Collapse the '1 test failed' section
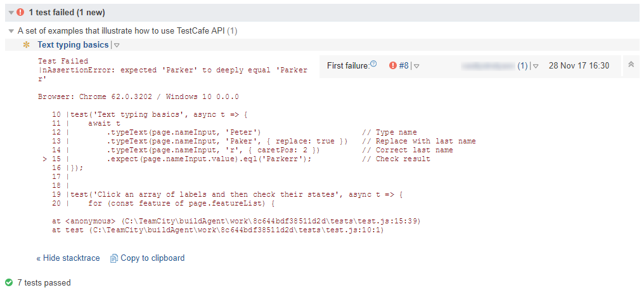Screen dimensions: 644x290 [11, 13]
